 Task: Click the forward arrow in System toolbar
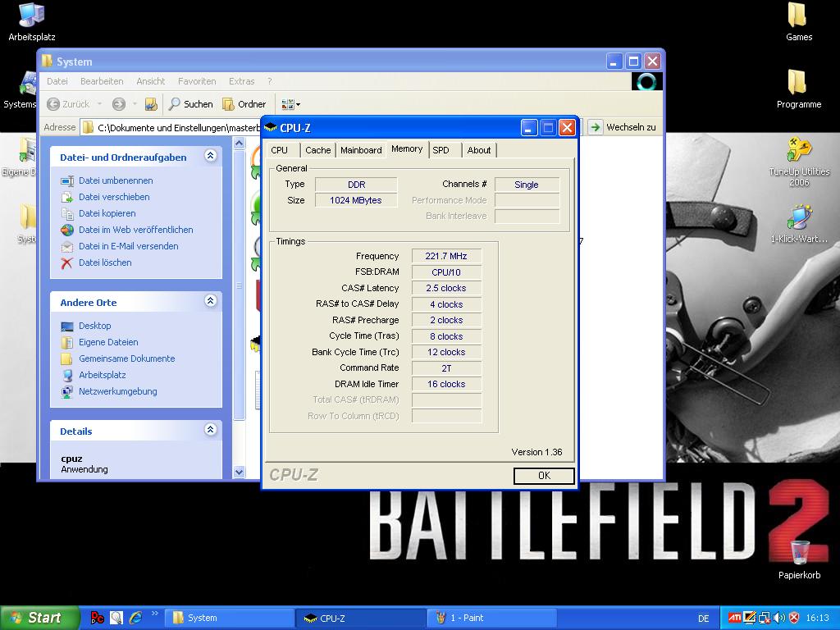coord(118,104)
